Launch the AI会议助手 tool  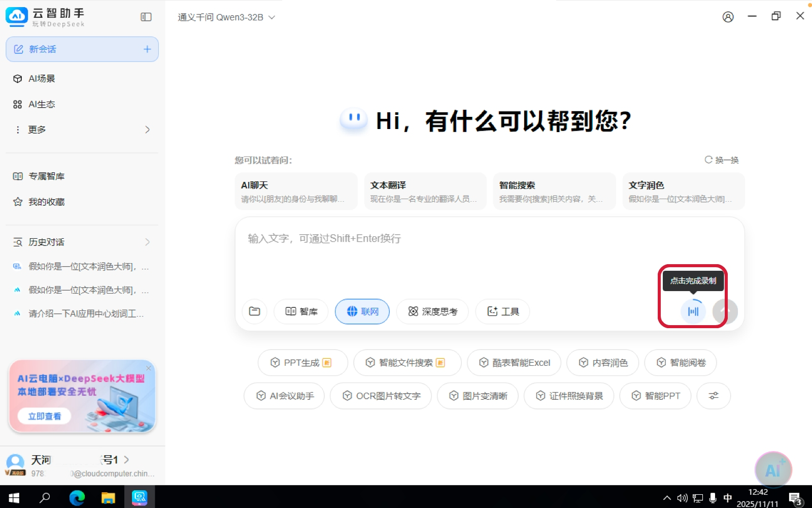tap(284, 396)
